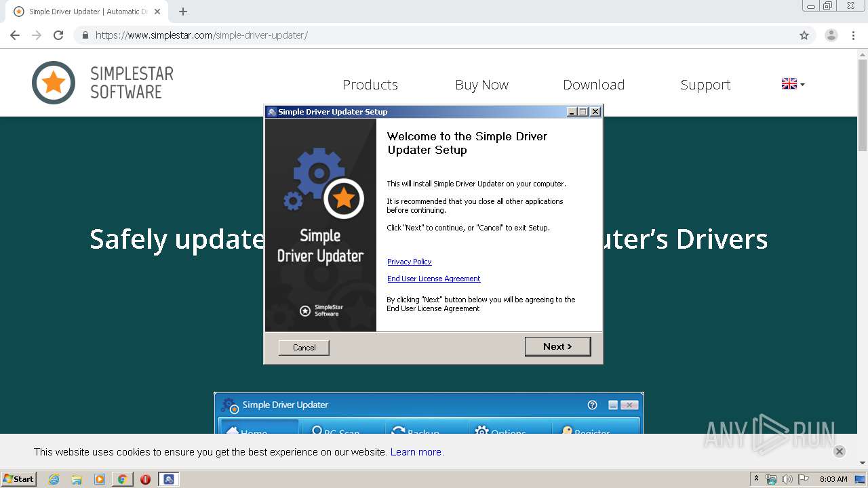Screen dimensions: 868x488
Task: Open the Products menu
Action: pos(370,85)
